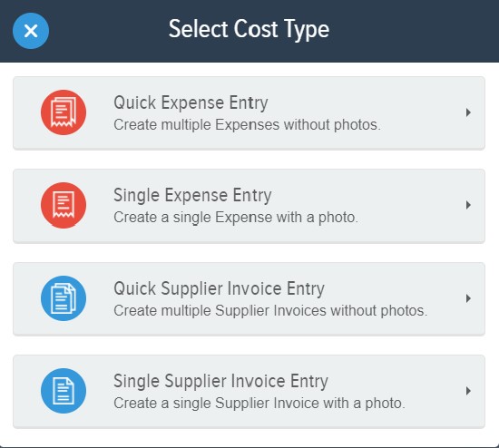
Task: Select the Quick Supplier Invoice Entry title
Action: click(219, 288)
